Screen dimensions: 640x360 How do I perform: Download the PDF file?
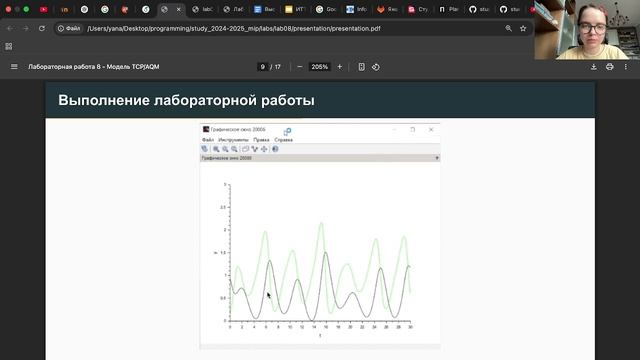593,67
